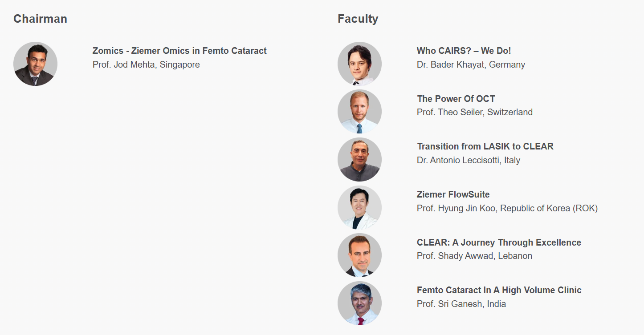Viewport: 644px width, 335px height.
Task: Select "The Power Of OCT" talk title
Action: tap(456, 99)
